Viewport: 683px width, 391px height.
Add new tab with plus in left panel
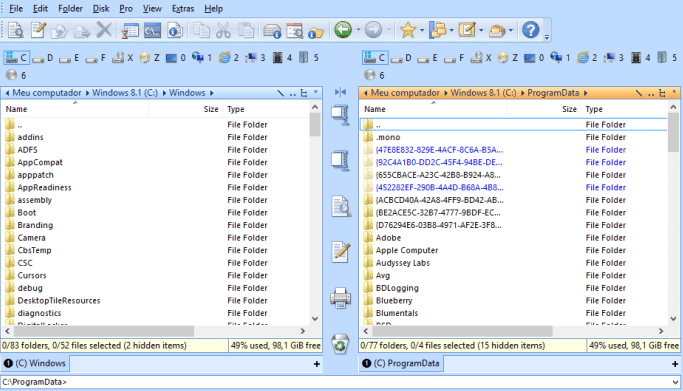tap(317, 364)
